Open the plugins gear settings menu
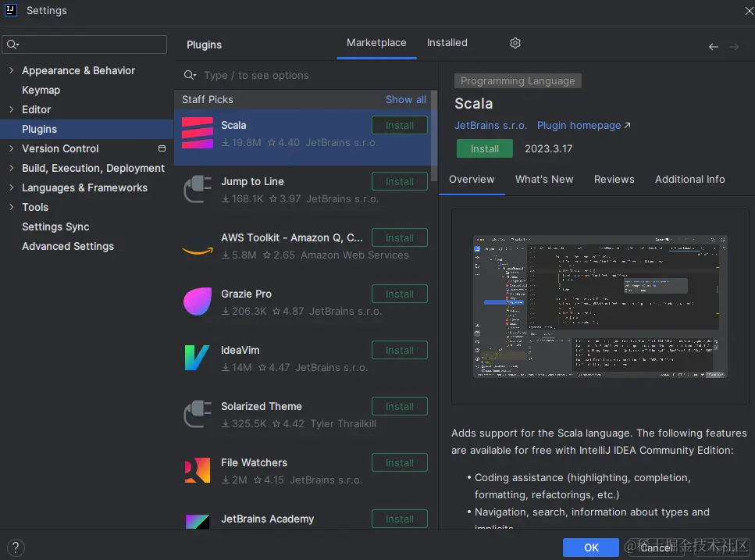 [515, 43]
